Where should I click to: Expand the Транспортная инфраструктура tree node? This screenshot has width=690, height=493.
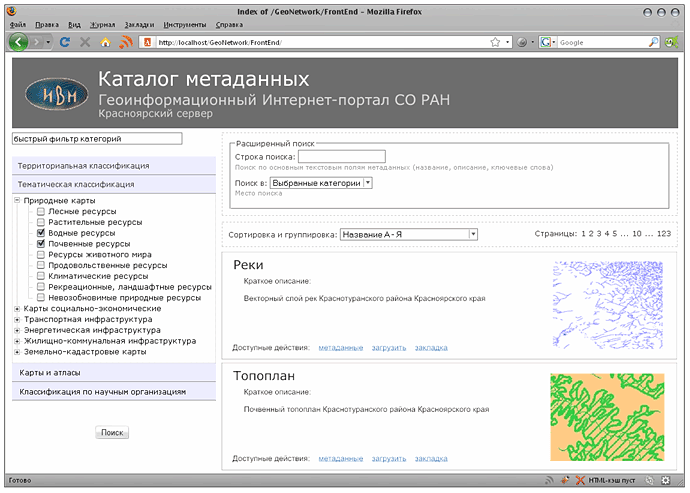(x=16, y=320)
